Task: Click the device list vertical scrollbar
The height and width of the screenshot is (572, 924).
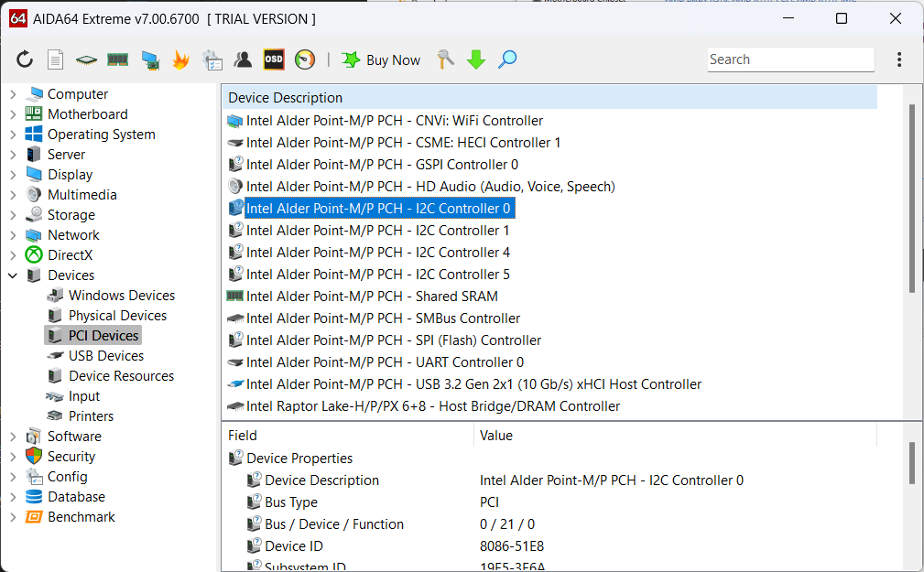Action: coord(911,199)
